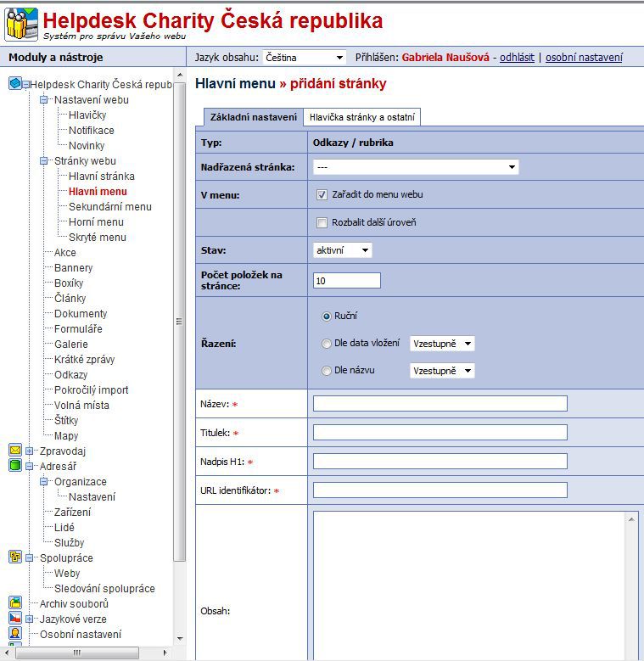Click the URL identifikátor input field
The height and width of the screenshot is (661, 644).
(x=440, y=490)
